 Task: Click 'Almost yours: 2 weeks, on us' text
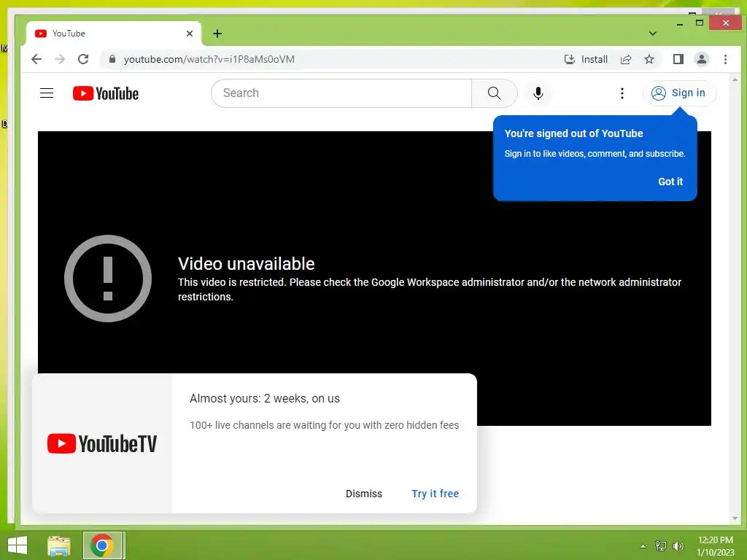pos(264,399)
